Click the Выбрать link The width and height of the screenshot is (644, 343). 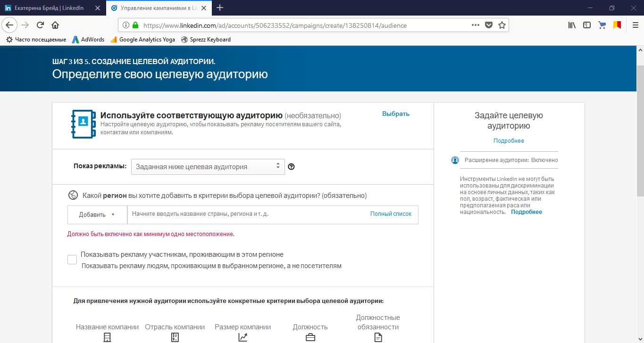396,114
